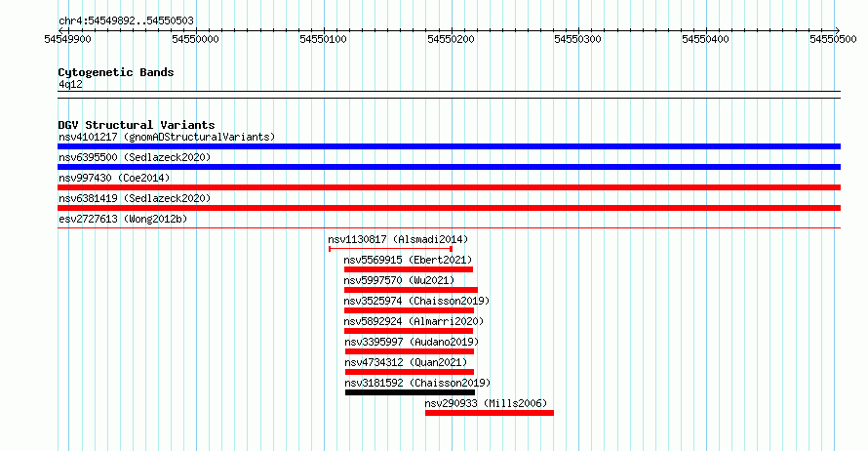Select the blue bar under nsv4101217
Image resolution: width=868 pixels, height=451 pixels.
pyautogui.click(x=449, y=146)
